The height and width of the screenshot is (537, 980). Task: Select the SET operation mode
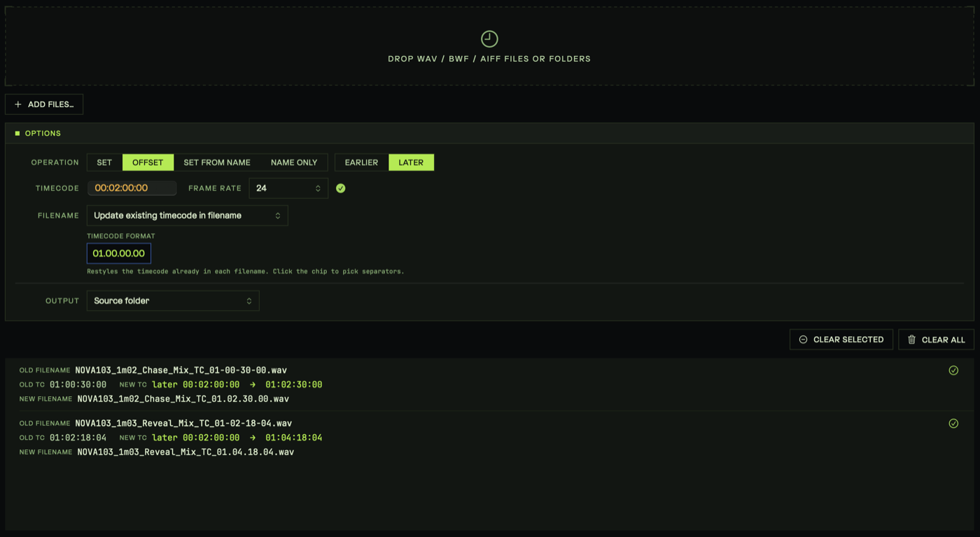104,162
